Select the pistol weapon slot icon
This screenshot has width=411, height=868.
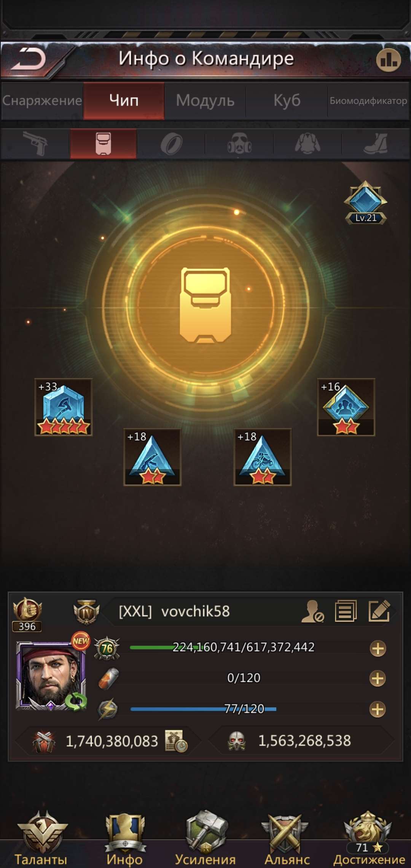(35, 144)
